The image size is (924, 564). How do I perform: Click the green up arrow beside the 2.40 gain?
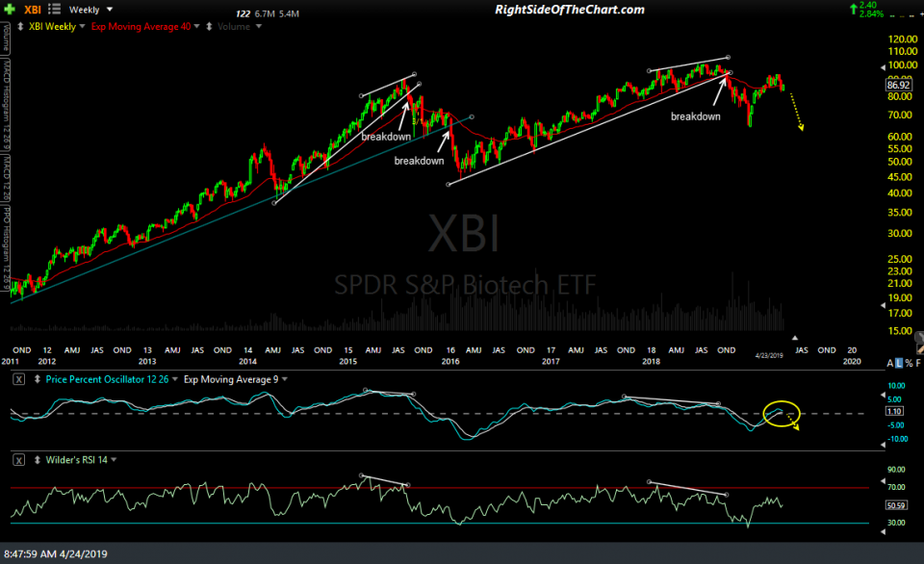coord(853,10)
